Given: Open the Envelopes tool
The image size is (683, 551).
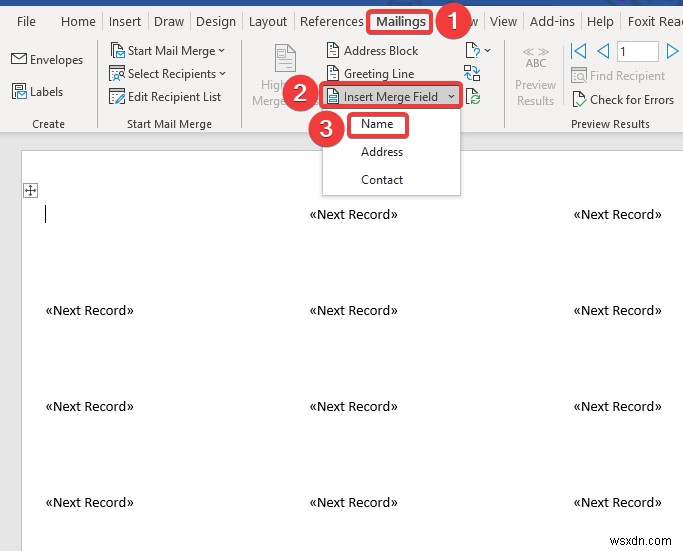Looking at the screenshot, I should pos(47,59).
